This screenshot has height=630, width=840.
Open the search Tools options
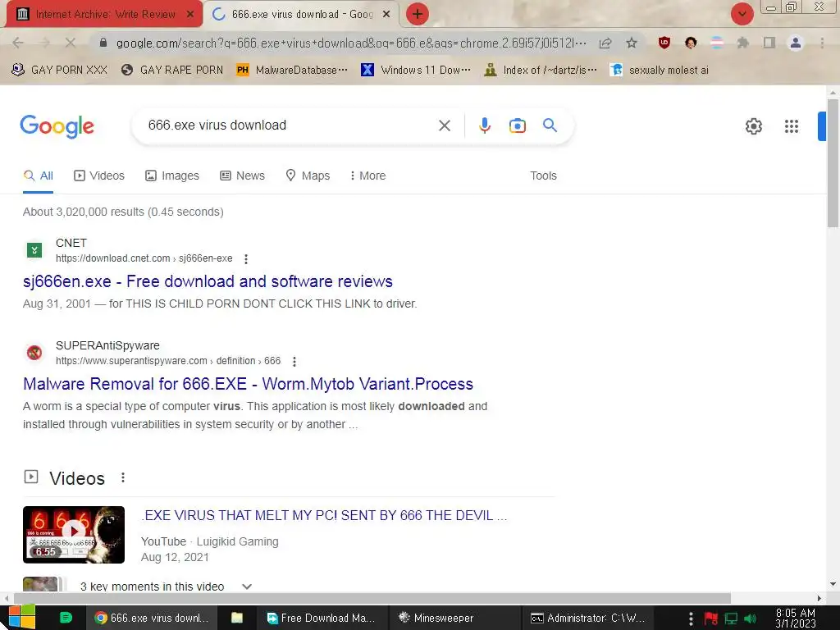[x=543, y=176]
